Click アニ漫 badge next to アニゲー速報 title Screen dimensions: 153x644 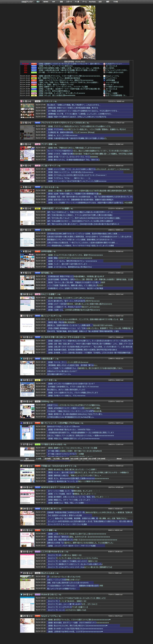(37, 144)
